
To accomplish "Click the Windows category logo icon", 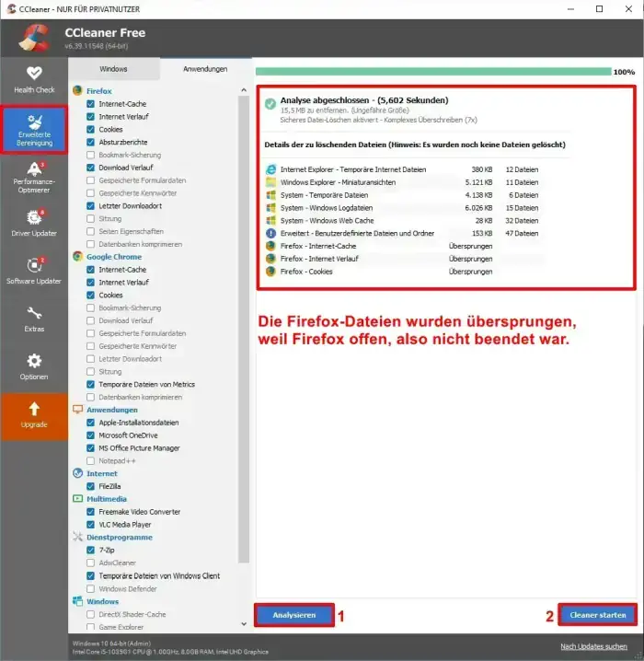I will pos(77,601).
